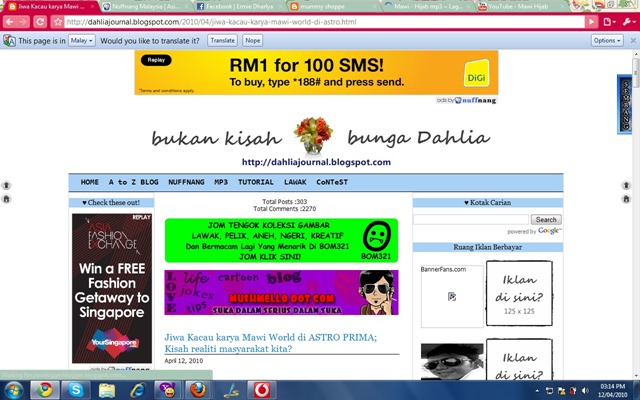Open the Malay language dropdown
640x400 pixels.
coord(82,40)
